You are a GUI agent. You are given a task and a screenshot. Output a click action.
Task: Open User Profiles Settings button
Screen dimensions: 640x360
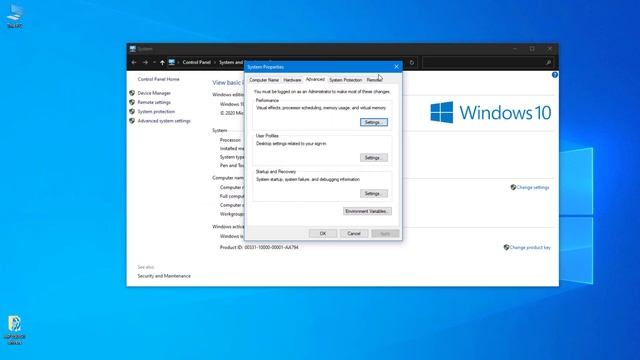pyautogui.click(x=373, y=158)
